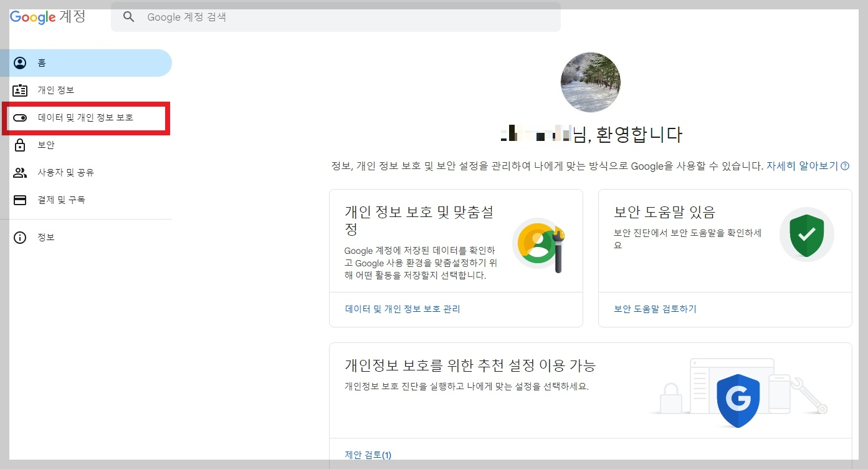Screen dimensions: 868x469
Task: Open the 사용자 및 공유 menu item
Action: tap(86, 173)
